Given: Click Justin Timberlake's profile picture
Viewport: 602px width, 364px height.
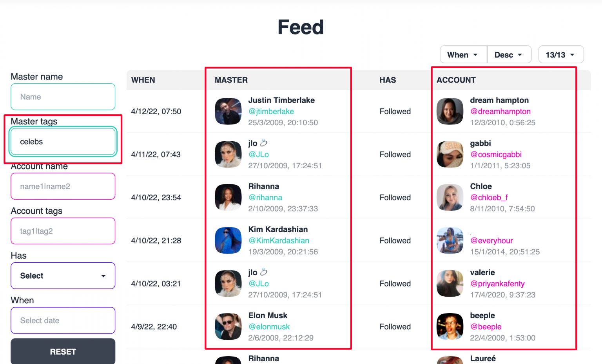Looking at the screenshot, I should (x=228, y=111).
